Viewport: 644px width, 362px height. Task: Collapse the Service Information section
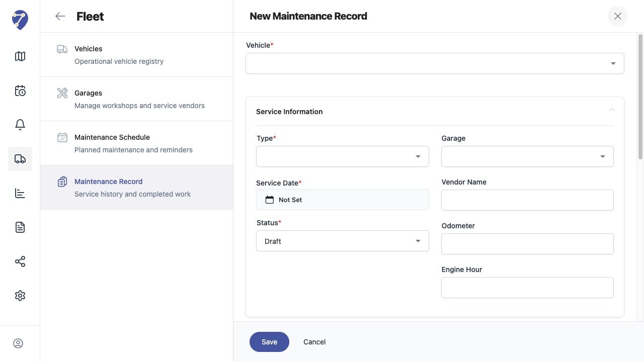pyautogui.click(x=612, y=110)
